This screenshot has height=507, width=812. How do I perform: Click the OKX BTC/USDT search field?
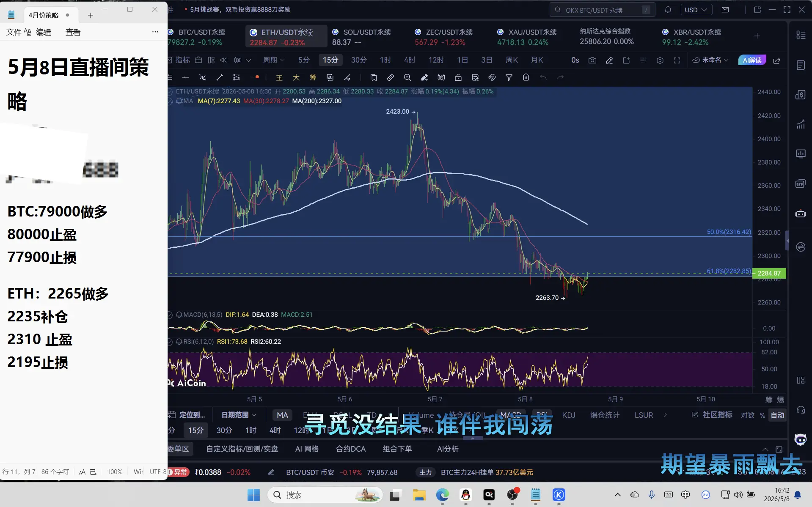pos(603,10)
